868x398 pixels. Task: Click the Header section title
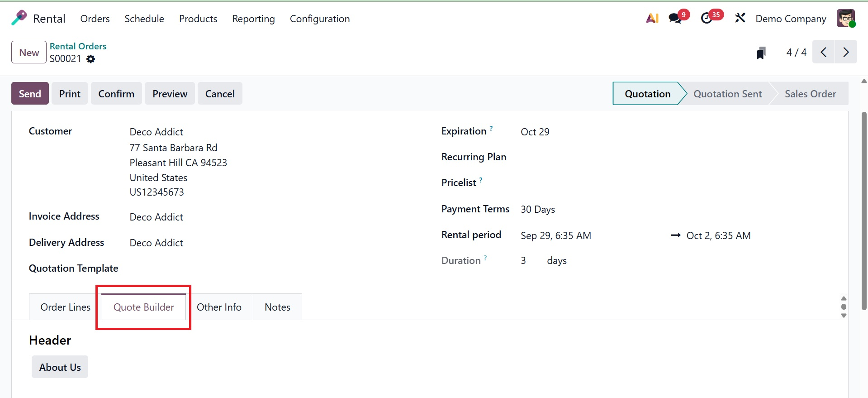50,340
